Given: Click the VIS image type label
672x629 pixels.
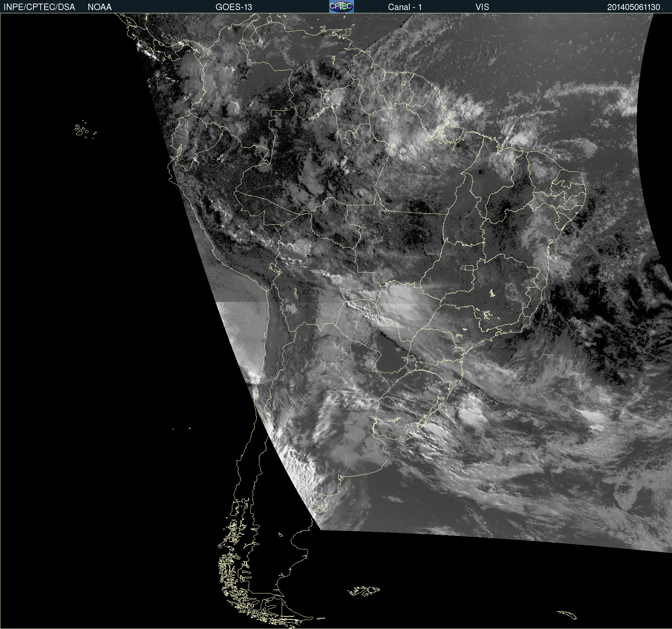Looking at the screenshot, I should (x=482, y=7).
